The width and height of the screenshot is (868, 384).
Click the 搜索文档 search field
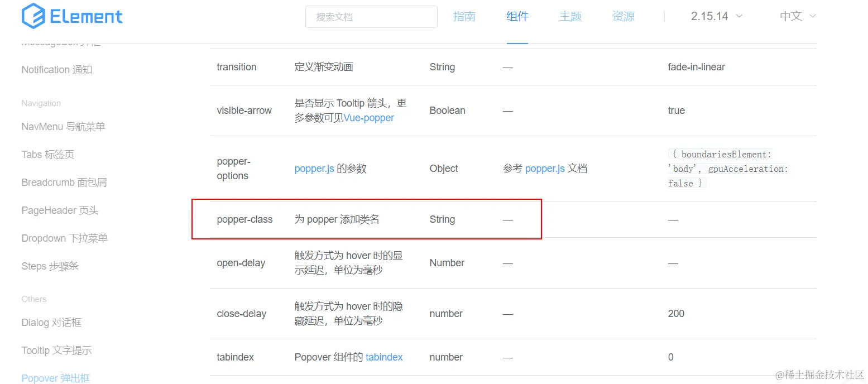tap(371, 17)
